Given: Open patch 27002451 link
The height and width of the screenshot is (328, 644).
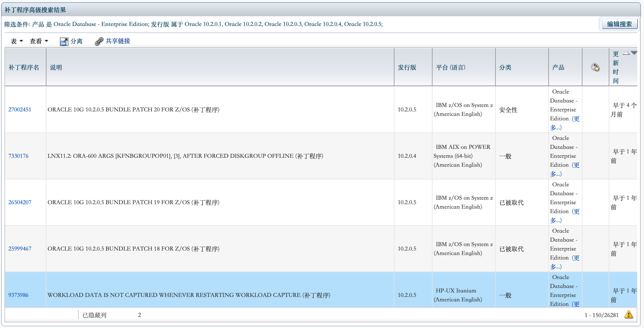Looking at the screenshot, I should tap(20, 110).
